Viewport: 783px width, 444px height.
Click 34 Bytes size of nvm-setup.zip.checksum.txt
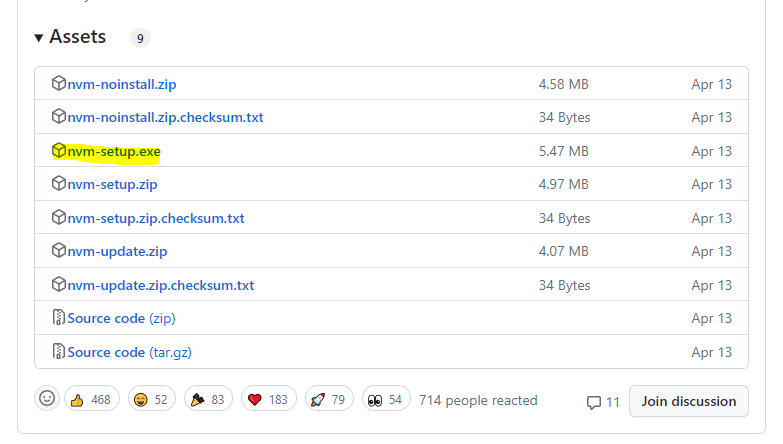pyautogui.click(x=564, y=218)
